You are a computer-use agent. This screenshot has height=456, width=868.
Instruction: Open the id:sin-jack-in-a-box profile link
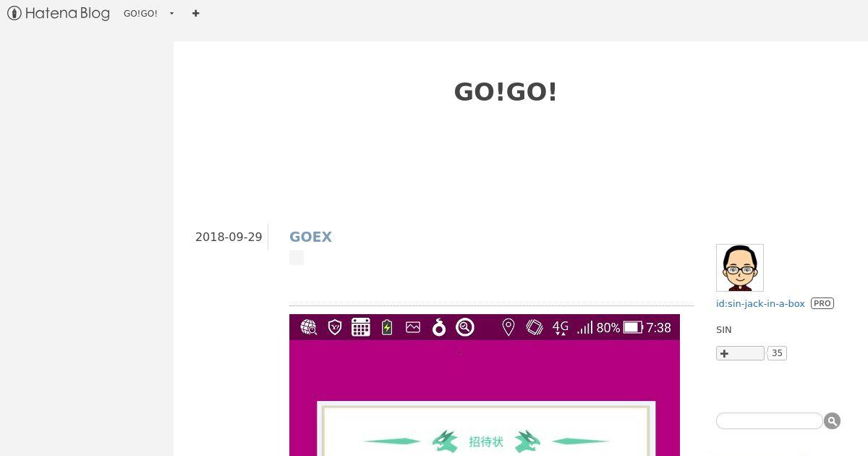(x=760, y=303)
